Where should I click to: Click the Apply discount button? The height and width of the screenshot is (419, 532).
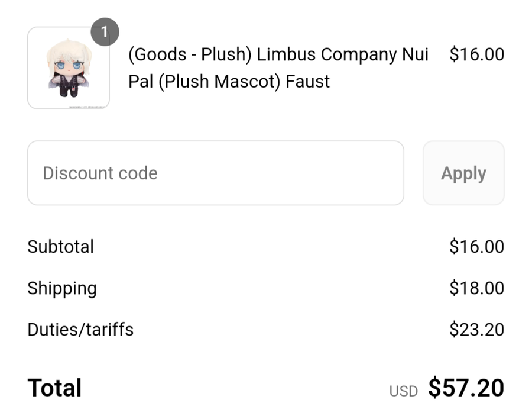coord(463,173)
